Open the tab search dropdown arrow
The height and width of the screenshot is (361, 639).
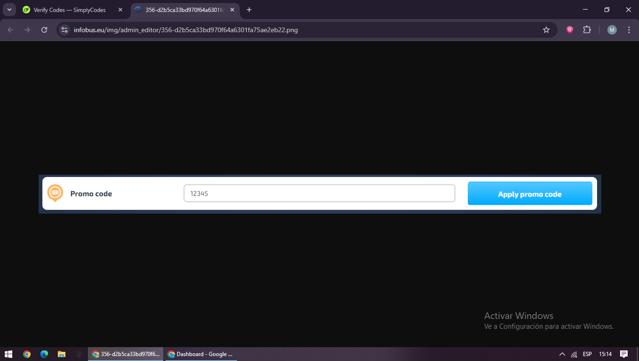[9, 10]
